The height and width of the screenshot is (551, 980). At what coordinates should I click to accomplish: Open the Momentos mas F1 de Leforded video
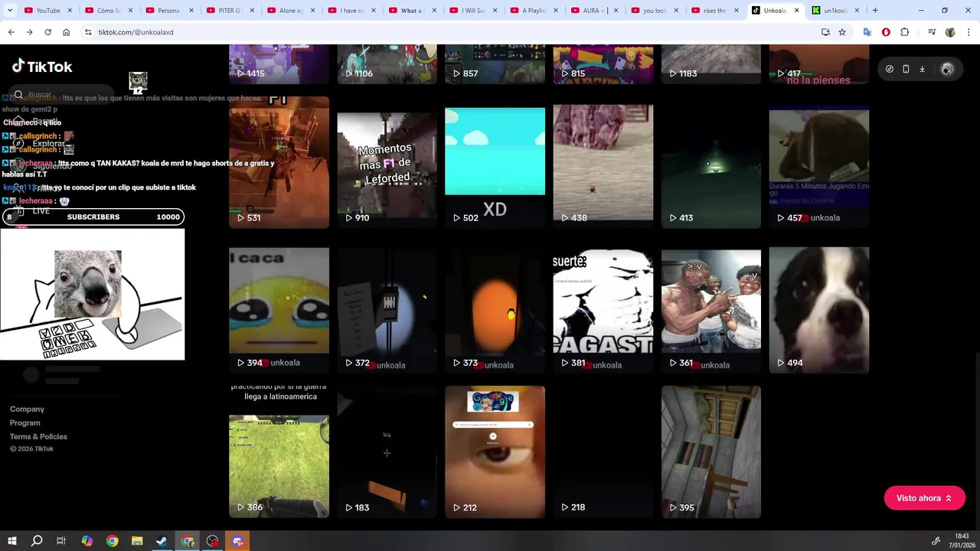387,161
